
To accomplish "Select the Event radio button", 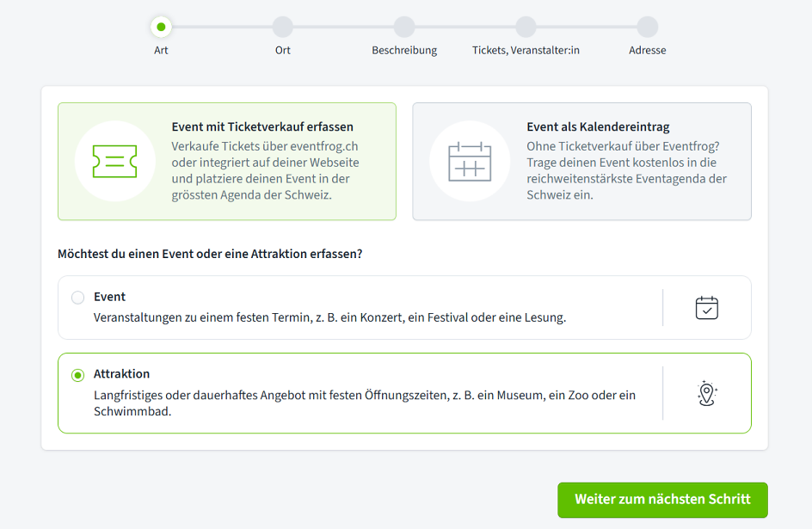I will point(78,298).
